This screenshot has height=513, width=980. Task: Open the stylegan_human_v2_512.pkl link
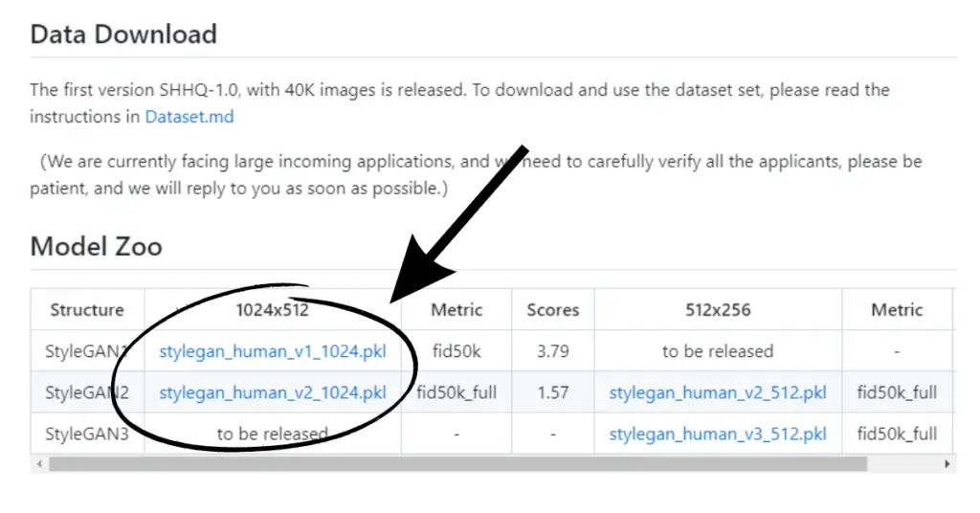click(x=718, y=392)
